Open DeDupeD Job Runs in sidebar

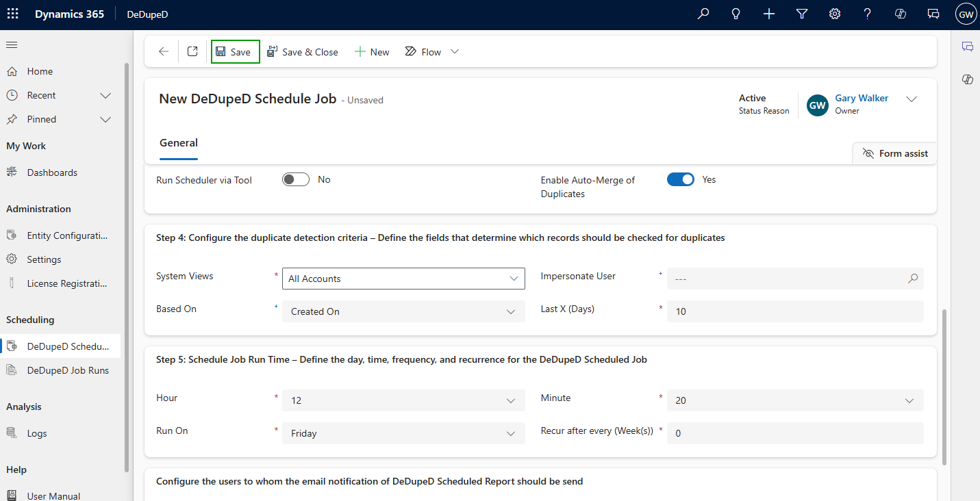[x=67, y=370]
